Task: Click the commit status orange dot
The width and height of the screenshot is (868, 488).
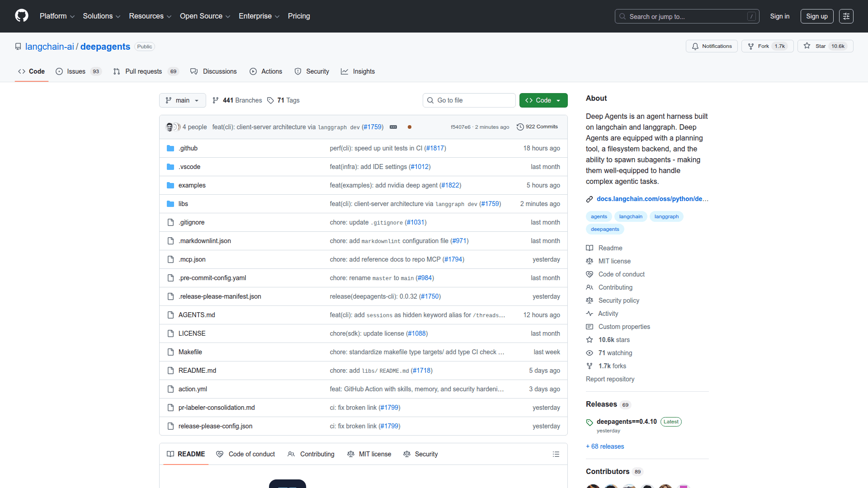Action: 410,127
